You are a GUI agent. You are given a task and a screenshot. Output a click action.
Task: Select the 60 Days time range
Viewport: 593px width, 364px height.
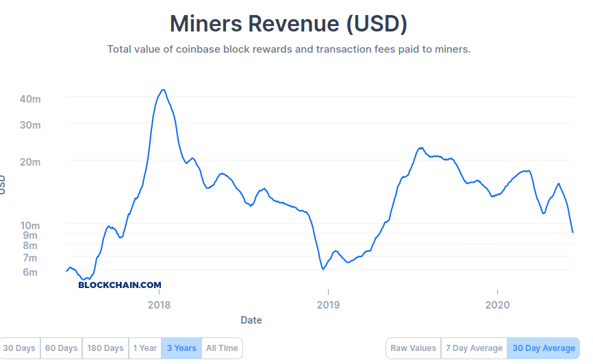pyautogui.click(x=61, y=348)
